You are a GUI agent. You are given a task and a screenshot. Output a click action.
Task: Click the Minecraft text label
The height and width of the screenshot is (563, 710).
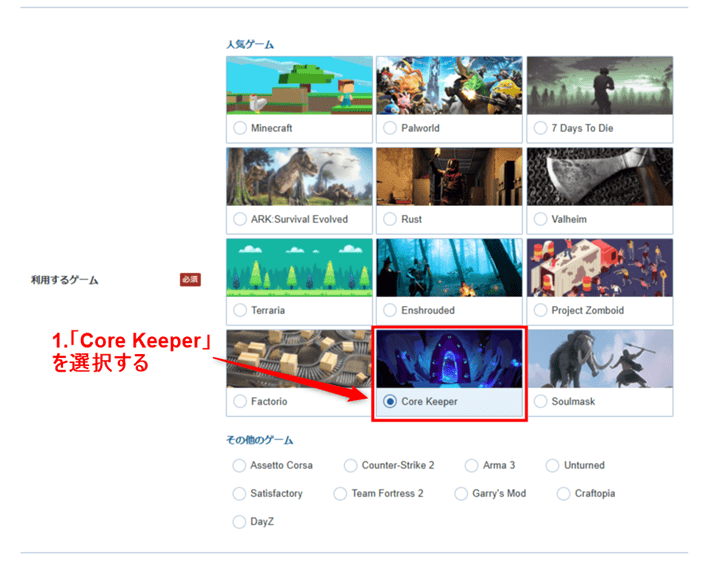point(271,128)
